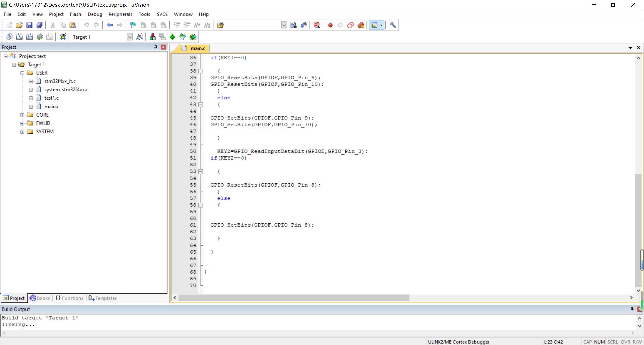The image size is (644, 345).
Task: Open the editor tab list dropdown
Action: click(630, 48)
